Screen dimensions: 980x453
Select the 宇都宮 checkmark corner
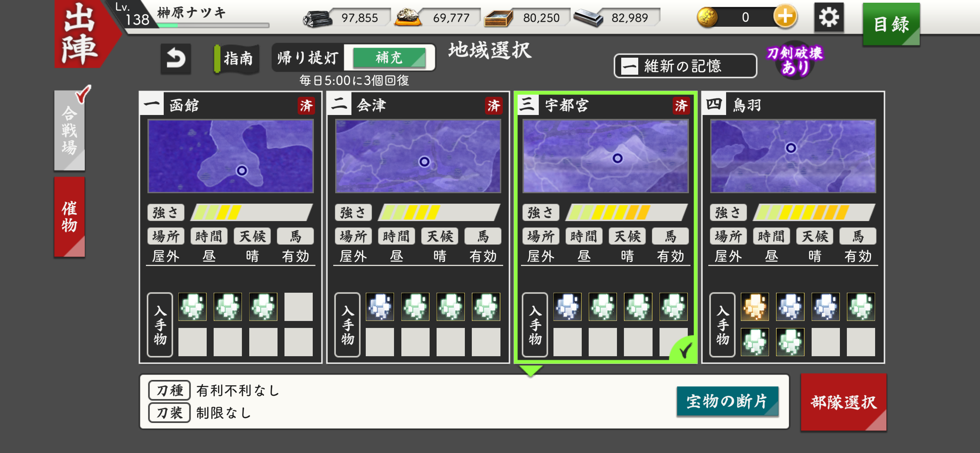683,349
